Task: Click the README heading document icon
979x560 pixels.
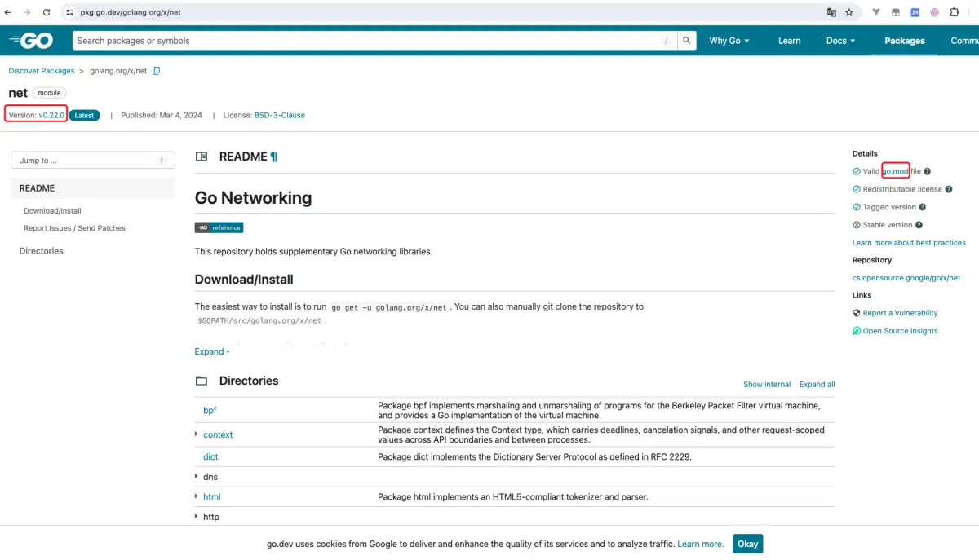Action: (202, 157)
